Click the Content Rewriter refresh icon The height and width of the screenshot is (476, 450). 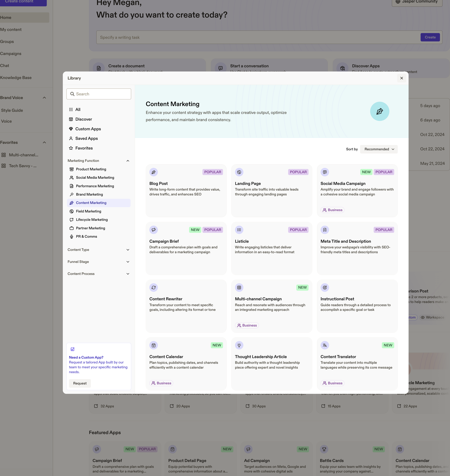154,287
